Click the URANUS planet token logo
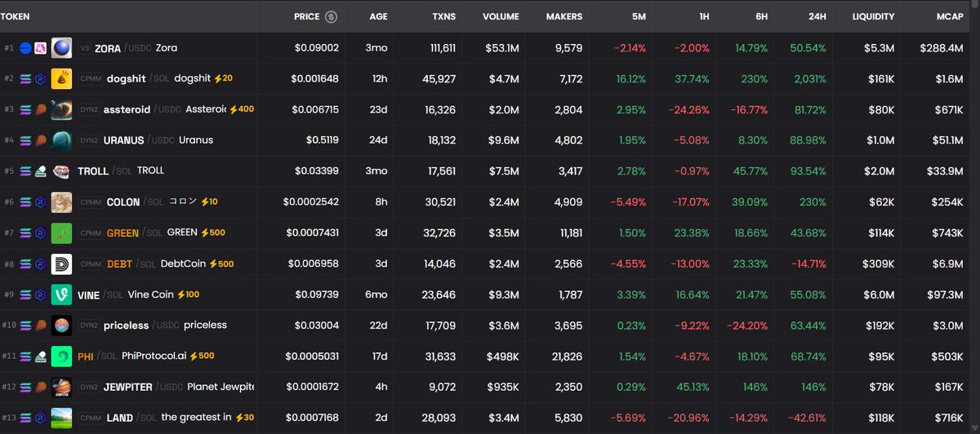980x434 pixels. tap(61, 140)
